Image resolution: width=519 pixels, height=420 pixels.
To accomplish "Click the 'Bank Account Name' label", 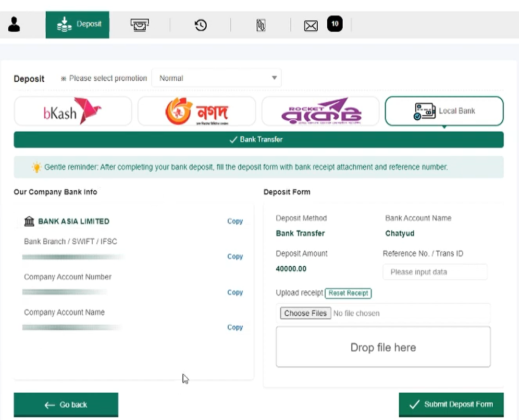I will click(418, 218).
